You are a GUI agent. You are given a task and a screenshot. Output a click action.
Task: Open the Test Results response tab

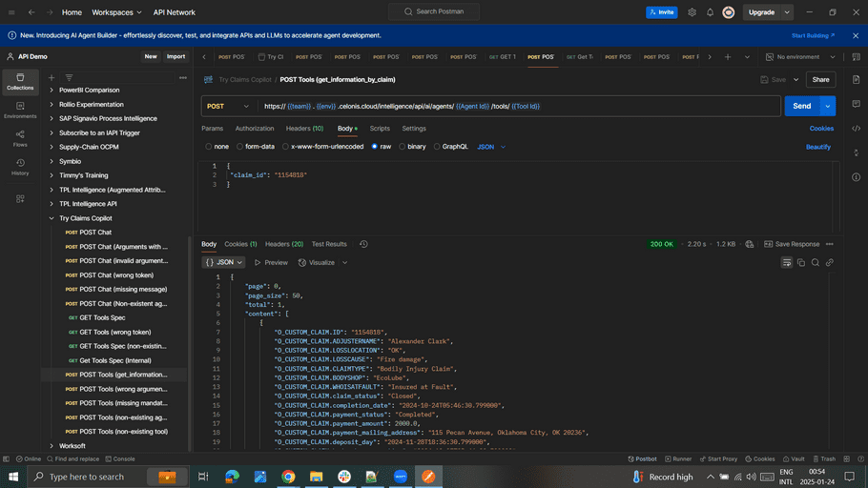(329, 244)
